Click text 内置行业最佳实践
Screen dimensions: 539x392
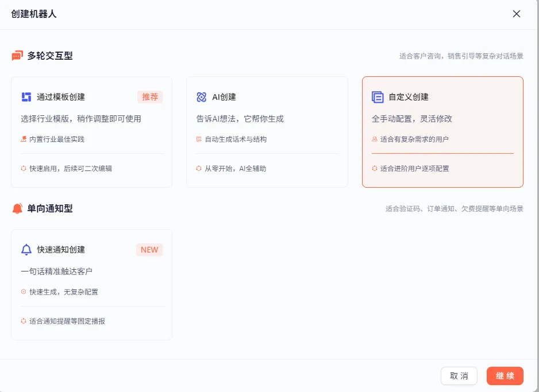[x=57, y=139]
